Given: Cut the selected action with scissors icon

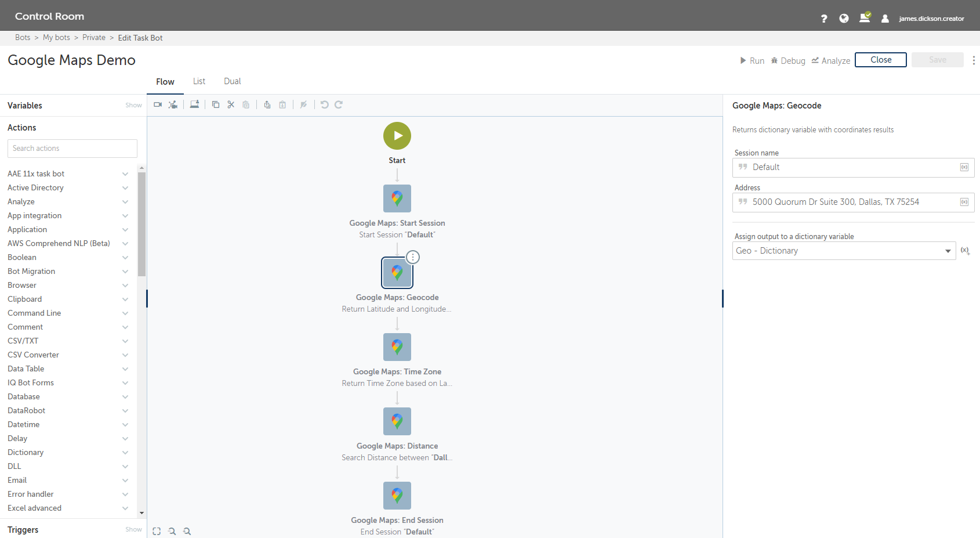Looking at the screenshot, I should tap(231, 104).
